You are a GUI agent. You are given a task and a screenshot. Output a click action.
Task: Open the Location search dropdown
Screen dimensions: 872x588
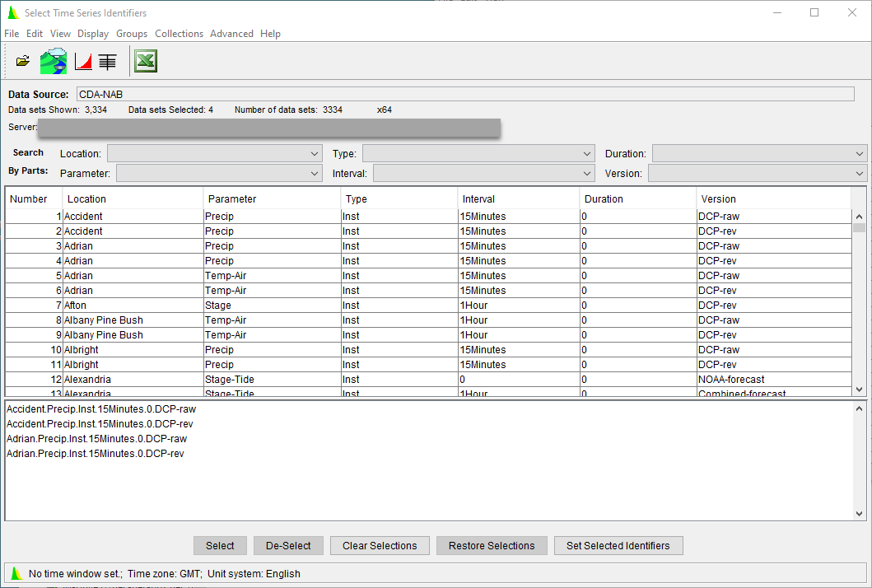[x=315, y=153]
